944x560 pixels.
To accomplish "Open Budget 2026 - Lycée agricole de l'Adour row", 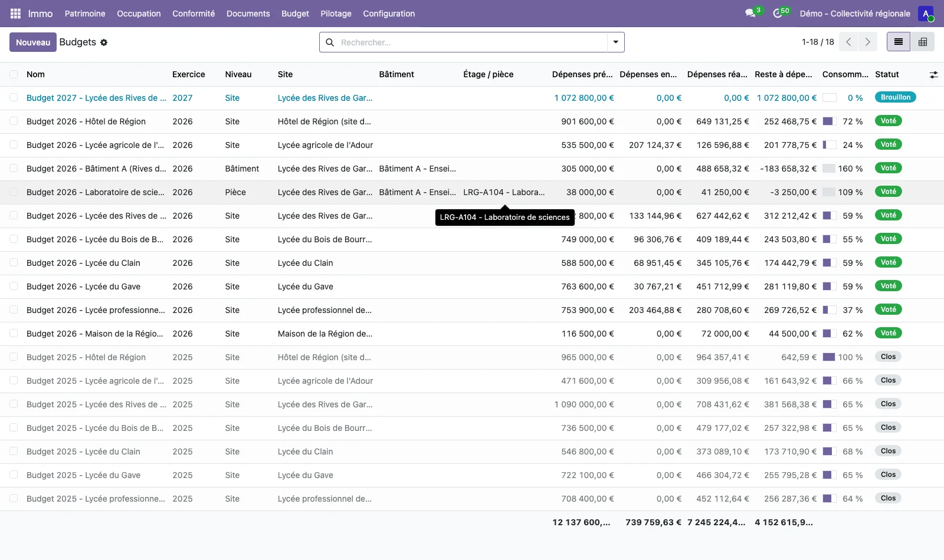I will [472, 145].
